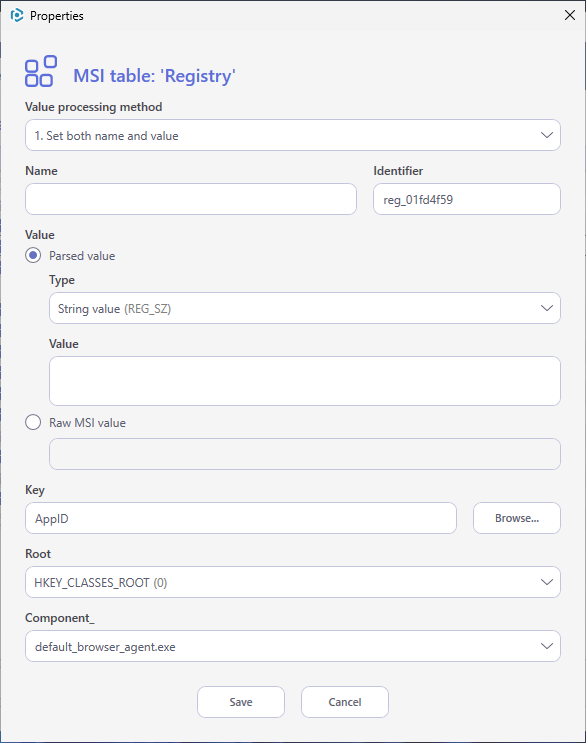Open the Value processing method dropdown

coord(293,136)
